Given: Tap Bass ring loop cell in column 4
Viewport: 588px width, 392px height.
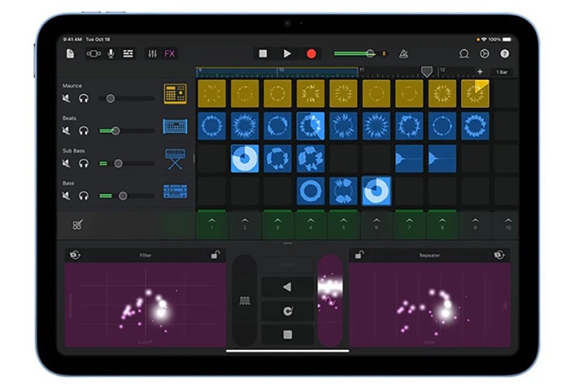Looking at the screenshot, I should tap(310, 191).
